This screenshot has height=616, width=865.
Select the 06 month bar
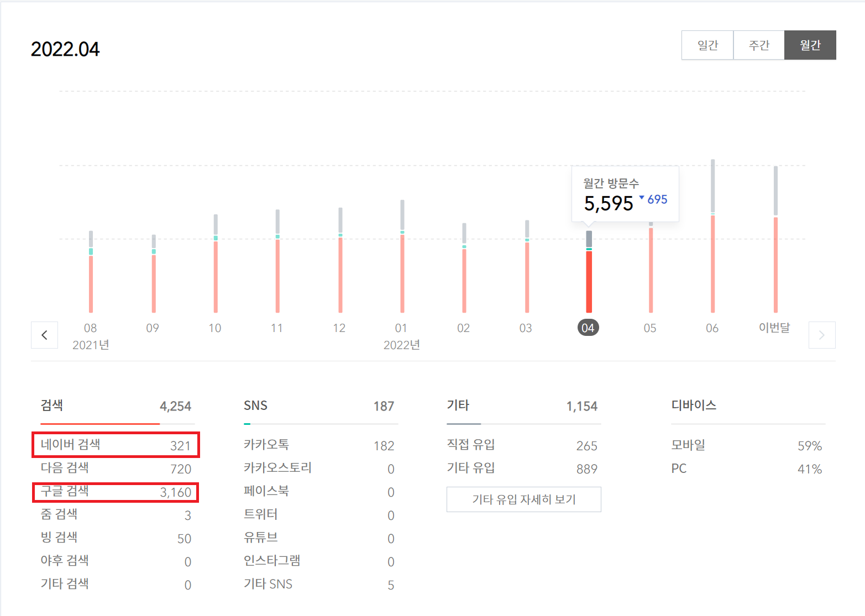pos(713,236)
